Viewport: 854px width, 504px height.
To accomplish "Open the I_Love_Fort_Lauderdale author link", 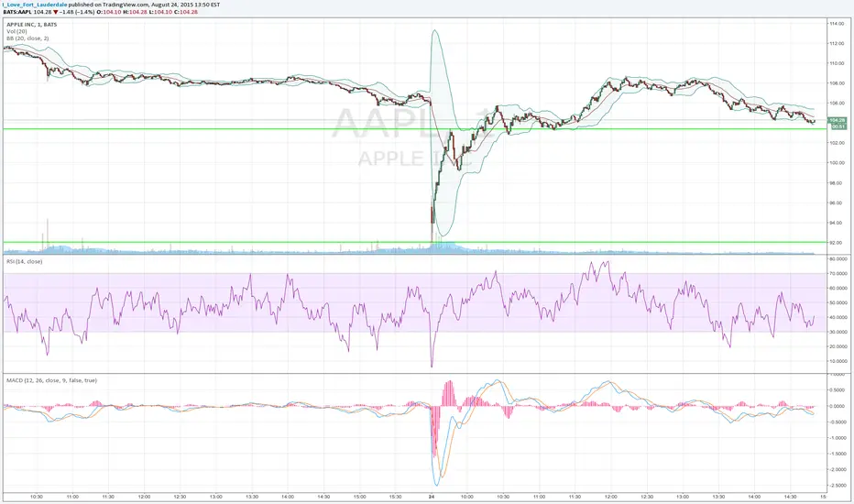I will 35,5.
